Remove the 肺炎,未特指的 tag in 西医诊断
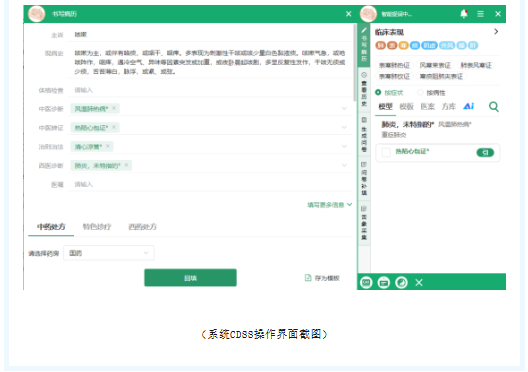The height and width of the screenshot is (372, 528). (x=126, y=165)
